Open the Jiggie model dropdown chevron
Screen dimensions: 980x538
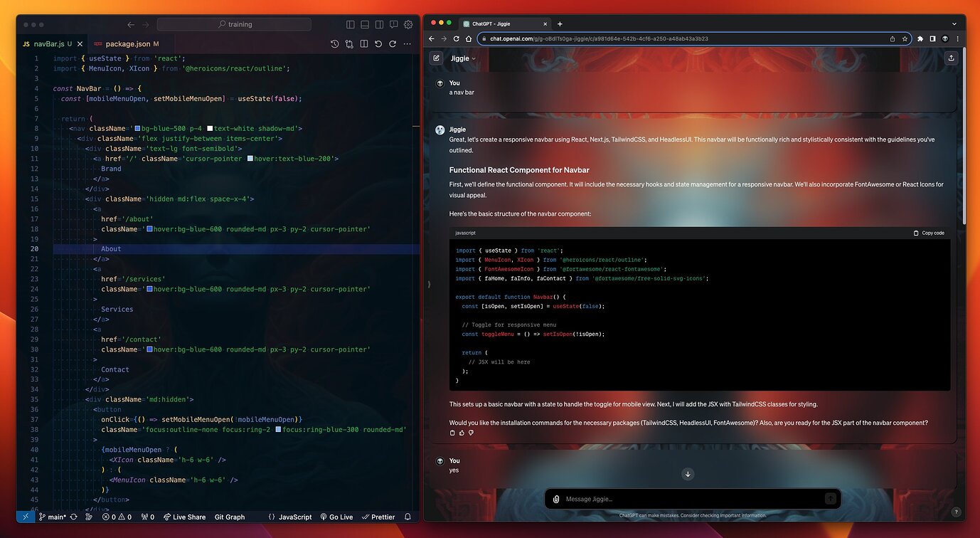coord(473,58)
